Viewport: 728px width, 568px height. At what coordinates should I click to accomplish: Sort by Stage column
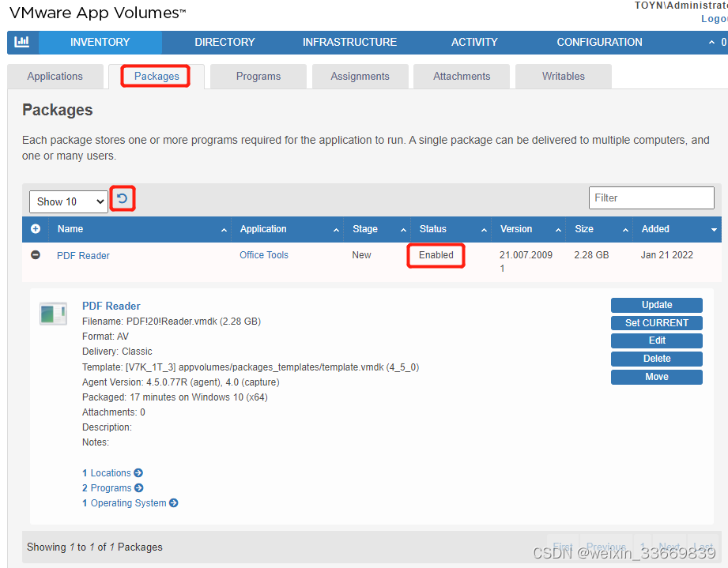pos(377,229)
